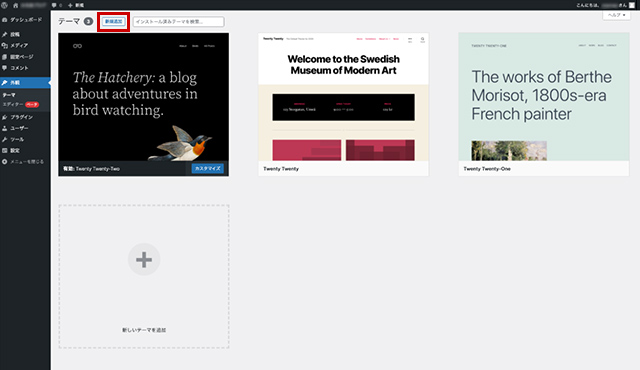
Task: Open the Twenty Twenty theme thumbnail
Action: point(343,97)
